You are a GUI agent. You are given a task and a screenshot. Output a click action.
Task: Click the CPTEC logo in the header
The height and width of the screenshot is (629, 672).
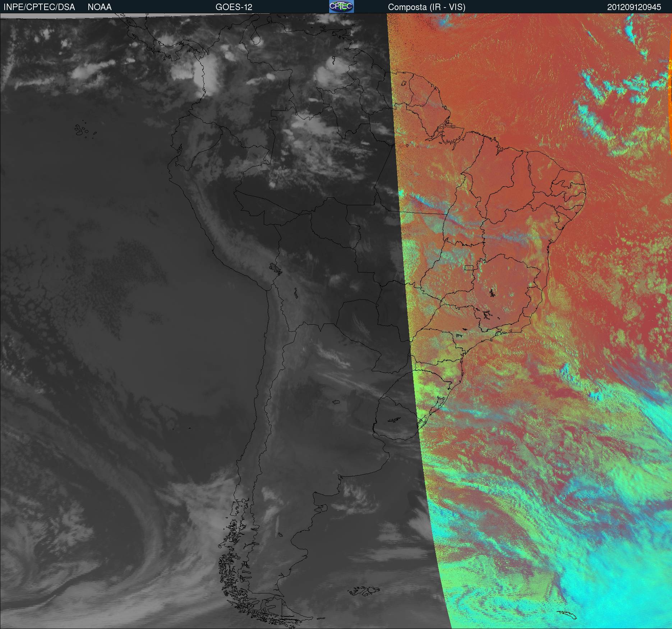point(341,6)
